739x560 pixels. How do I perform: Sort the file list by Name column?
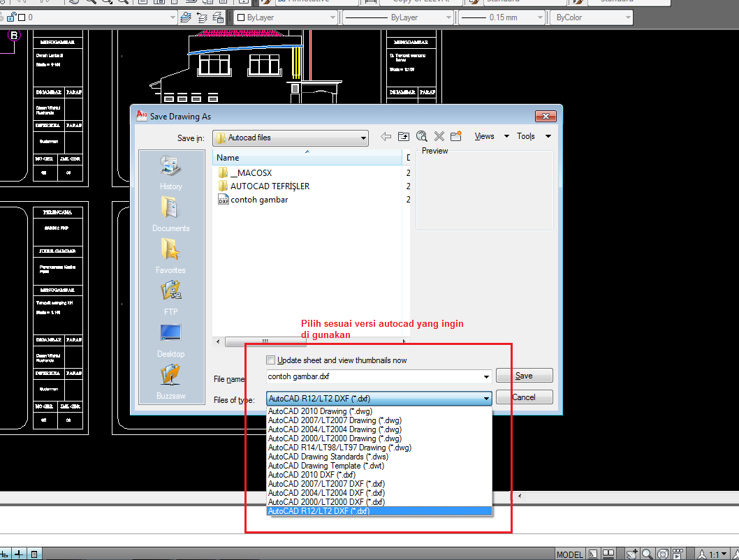point(307,158)
